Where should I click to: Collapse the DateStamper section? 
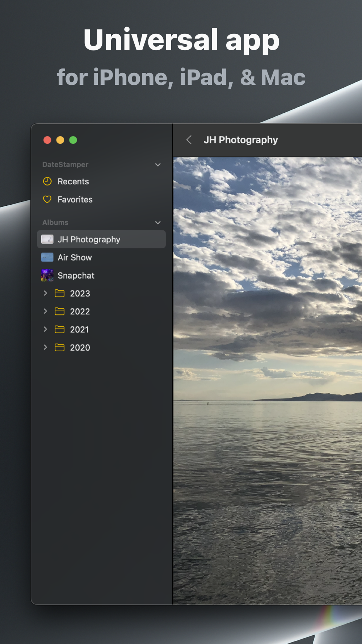158,165
